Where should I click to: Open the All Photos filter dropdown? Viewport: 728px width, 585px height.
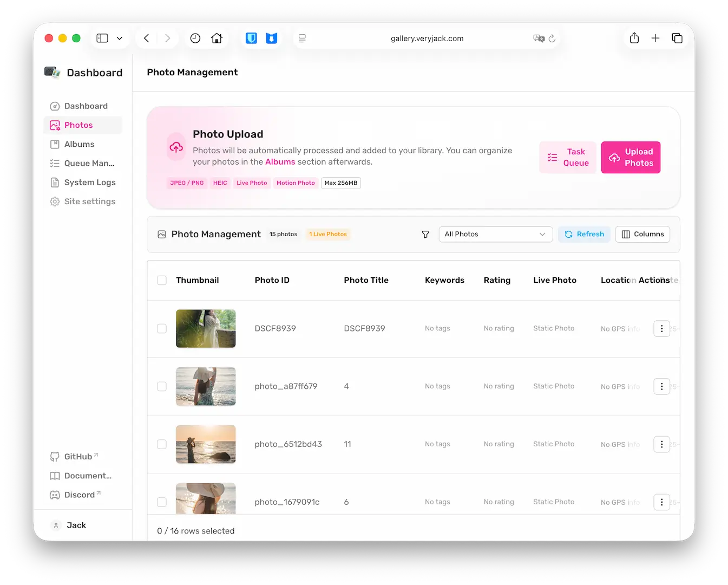click(x=495, y=235)
